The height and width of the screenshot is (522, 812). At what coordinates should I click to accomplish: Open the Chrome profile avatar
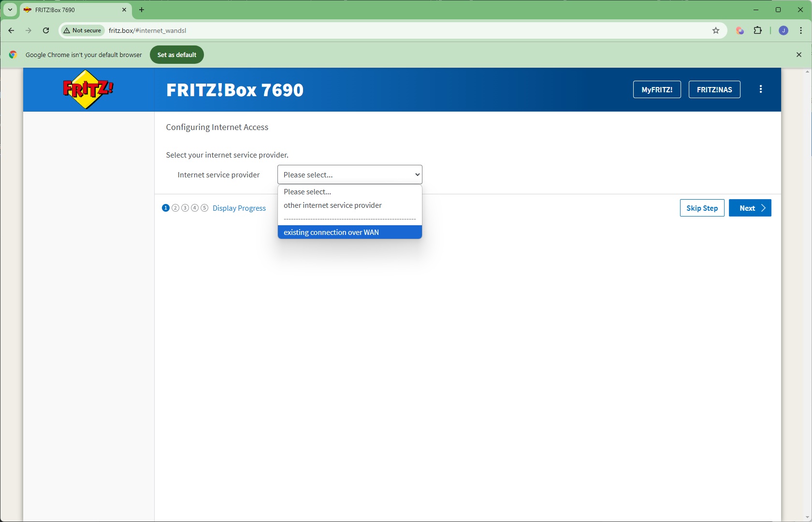coord(783,30)
